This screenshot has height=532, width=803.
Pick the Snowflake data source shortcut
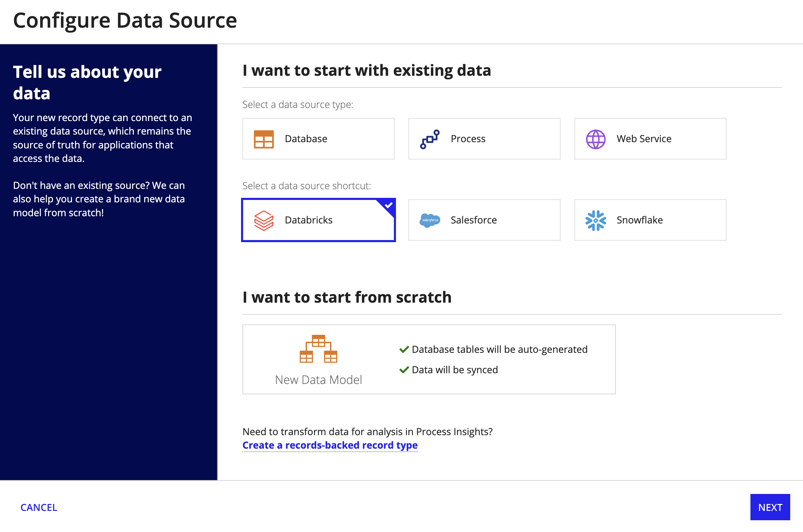pos(650,220)
